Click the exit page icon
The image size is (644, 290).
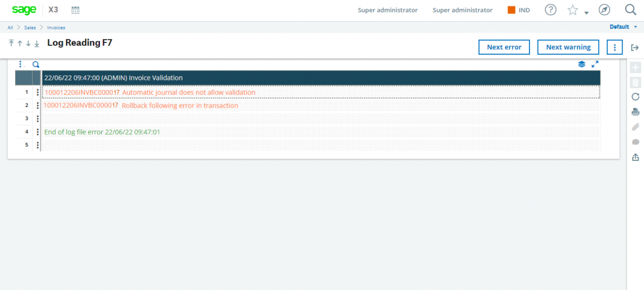pyautogui.click(x=635, y=48)
